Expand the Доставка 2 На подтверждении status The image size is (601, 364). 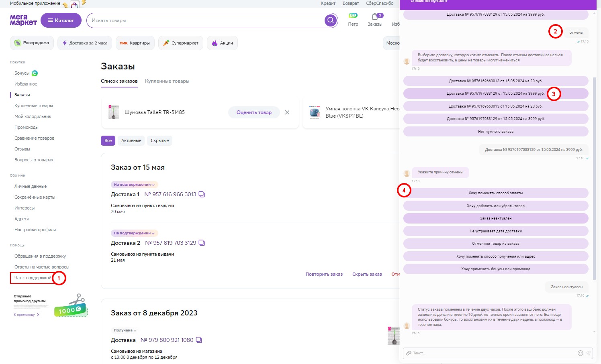135,233
